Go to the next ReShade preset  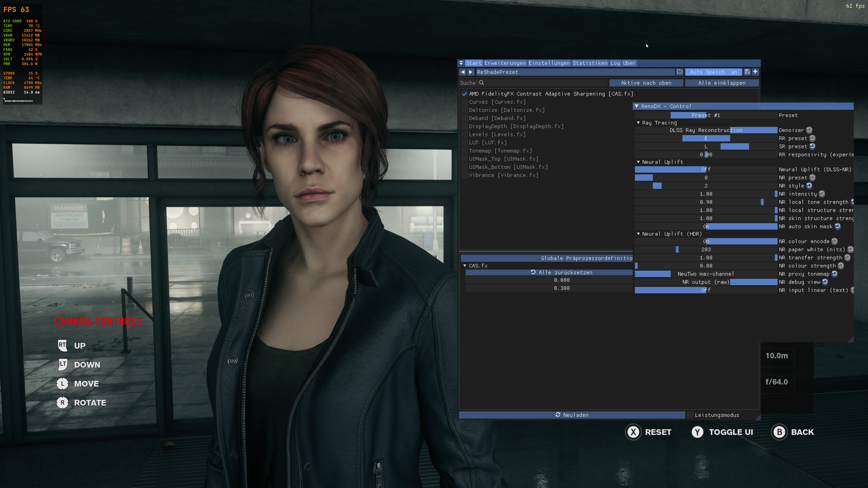(471, 72)
